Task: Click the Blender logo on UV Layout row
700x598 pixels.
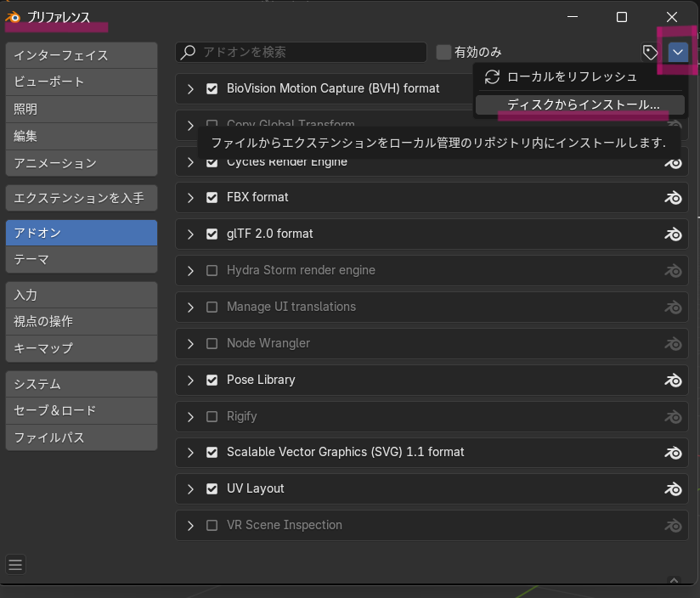Action: pyautogui.click(x=673, y=489)
